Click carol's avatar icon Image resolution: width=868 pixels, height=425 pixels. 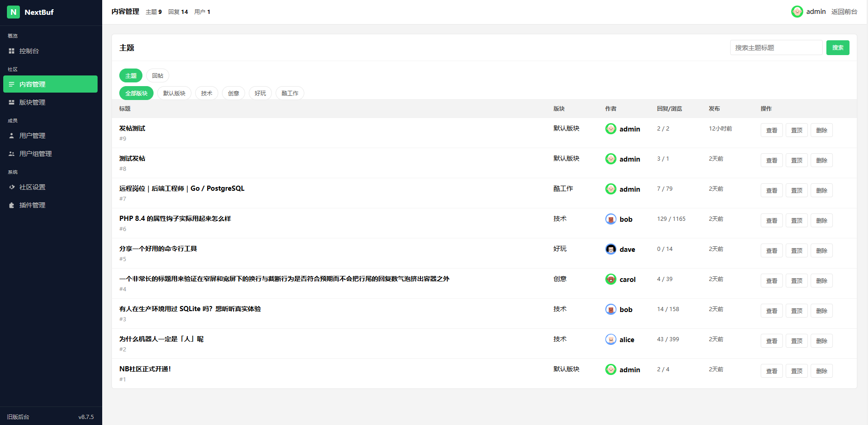coord(610,279)
